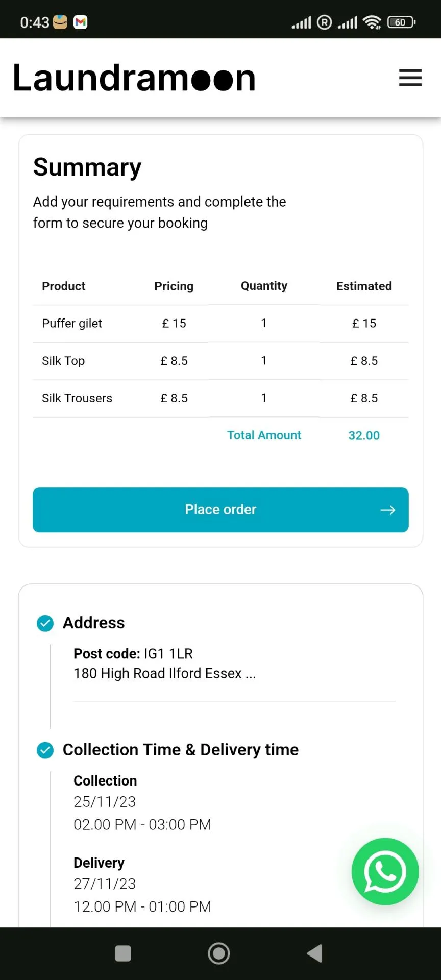Click the Collection Time checkmark circle
This screenshot has width=441, height=980.
tap(45, 750)
